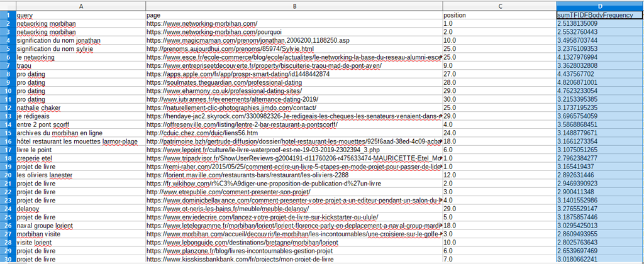
Task: Click the magicmaman.com jonathan URL cell
Action: click(294, 41)
